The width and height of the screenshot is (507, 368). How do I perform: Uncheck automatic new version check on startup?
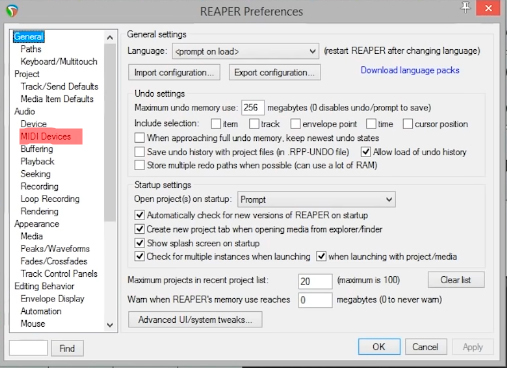click(139, 215)
